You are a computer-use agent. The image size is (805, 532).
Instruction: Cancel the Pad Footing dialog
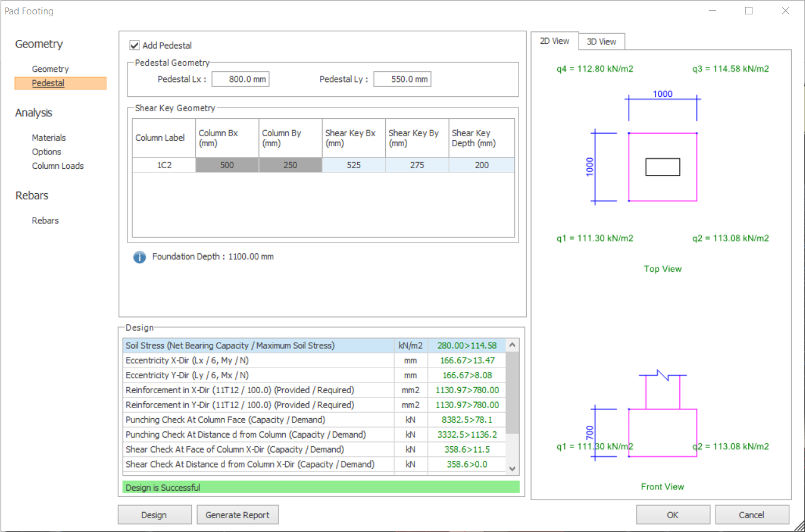click(751, 515)
